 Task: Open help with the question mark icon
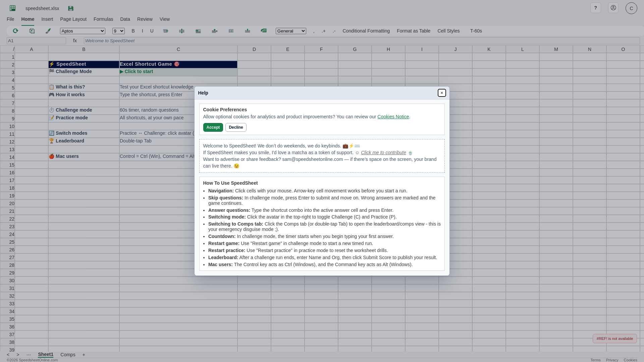(595, 8)
